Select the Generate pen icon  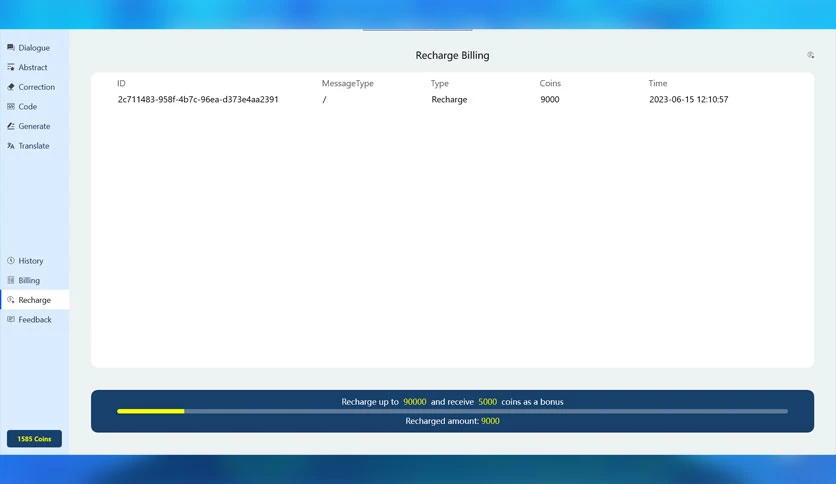[11, 126]
